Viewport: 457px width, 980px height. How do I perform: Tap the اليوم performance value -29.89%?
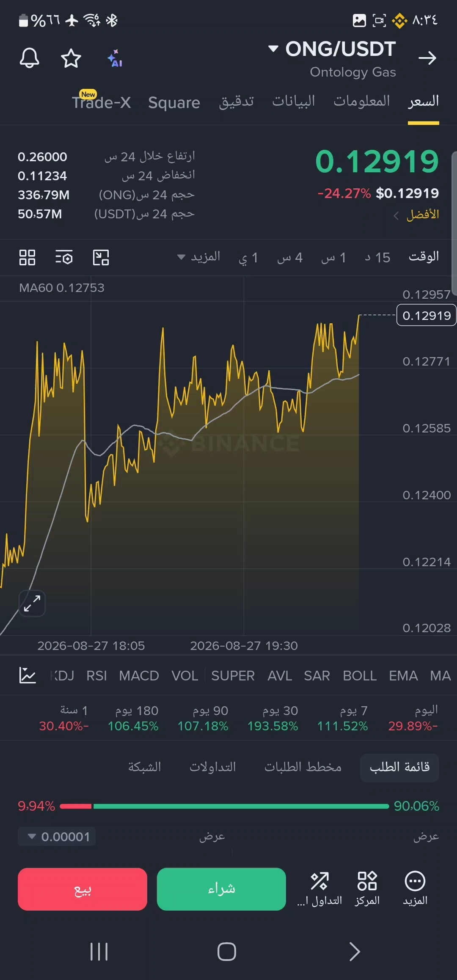413,726
